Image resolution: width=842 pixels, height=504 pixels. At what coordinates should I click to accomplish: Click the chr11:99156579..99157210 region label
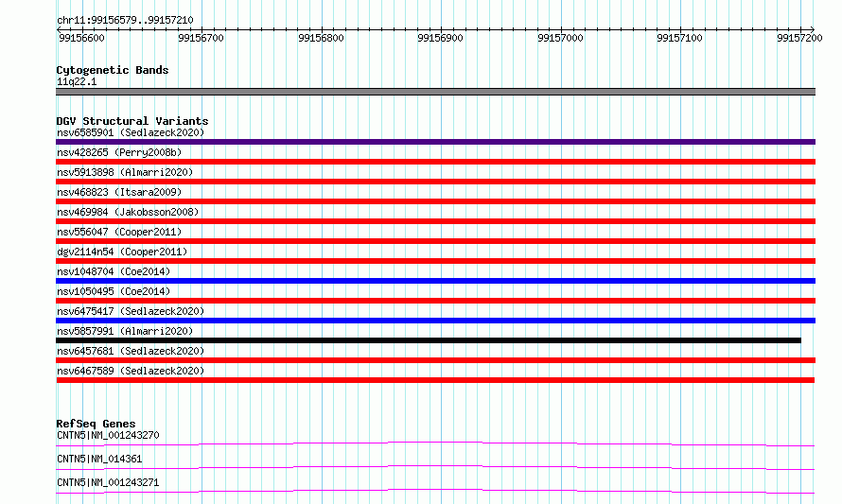pyautogui.click(x=125, y=20)
